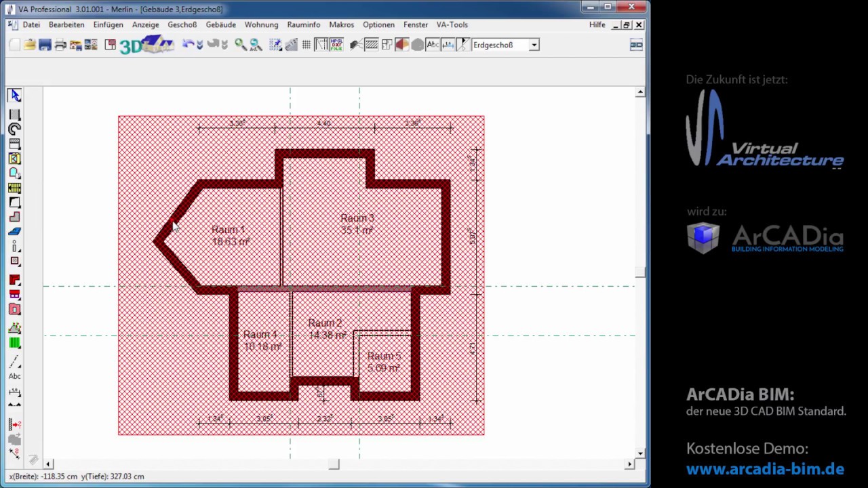Expand the redo history arrow
This screenshot has height=488, width=868.
pos(224,45)
